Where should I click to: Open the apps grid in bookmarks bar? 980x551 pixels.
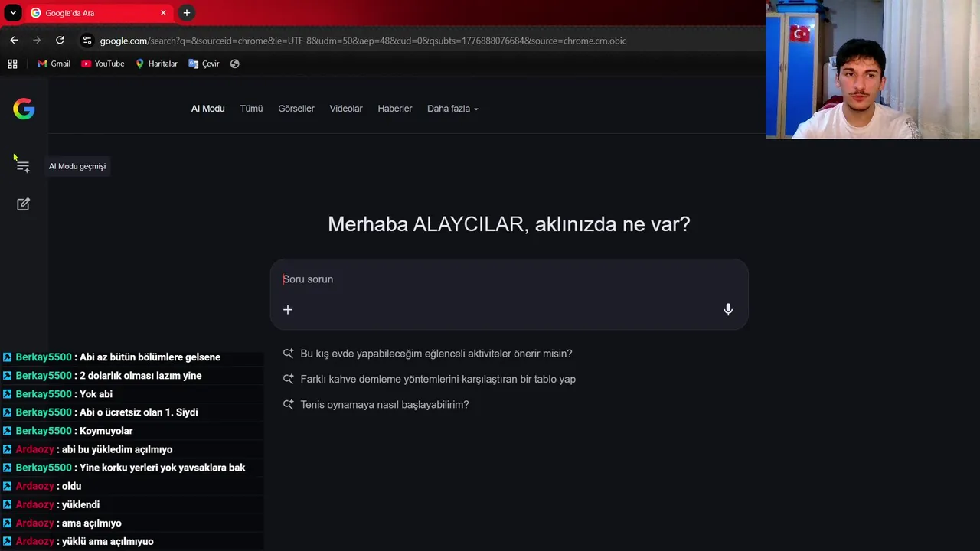pyautogui.click(x=12, y=64)
